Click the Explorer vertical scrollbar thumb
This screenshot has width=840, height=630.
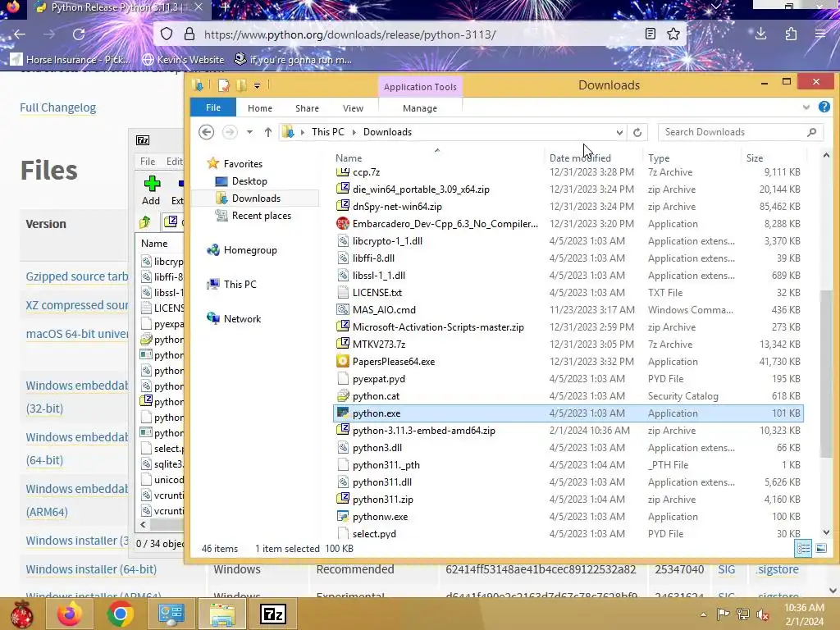(x=825, y=373)
